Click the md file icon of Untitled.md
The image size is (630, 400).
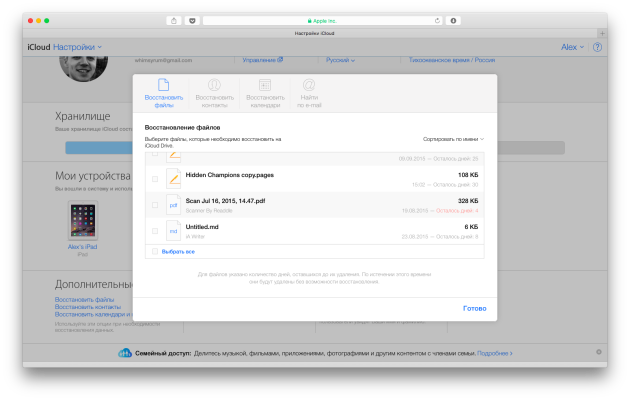tap(173, 231)
